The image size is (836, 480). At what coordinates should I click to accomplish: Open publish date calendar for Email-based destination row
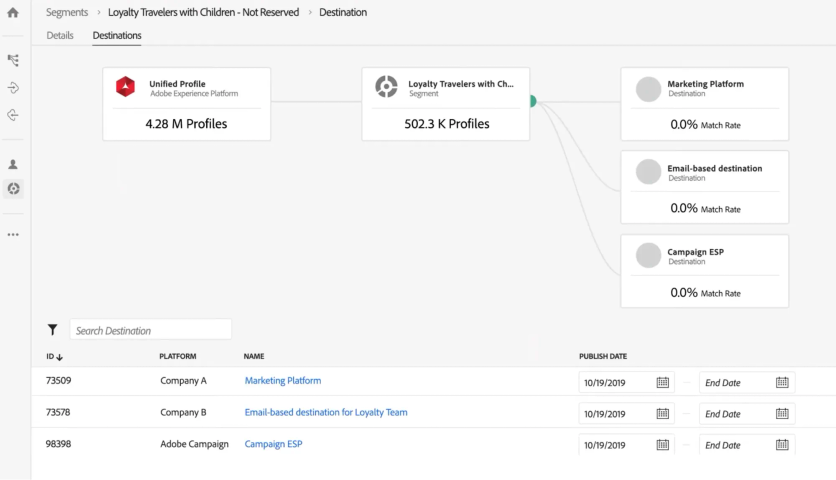[x=662, y=413]
